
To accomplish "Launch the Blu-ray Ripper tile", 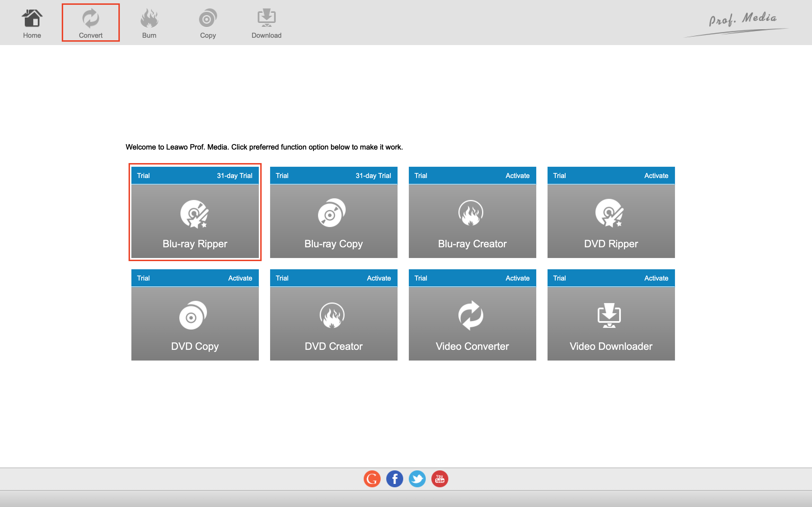I will pyautogui.click(x=195, y=221).
